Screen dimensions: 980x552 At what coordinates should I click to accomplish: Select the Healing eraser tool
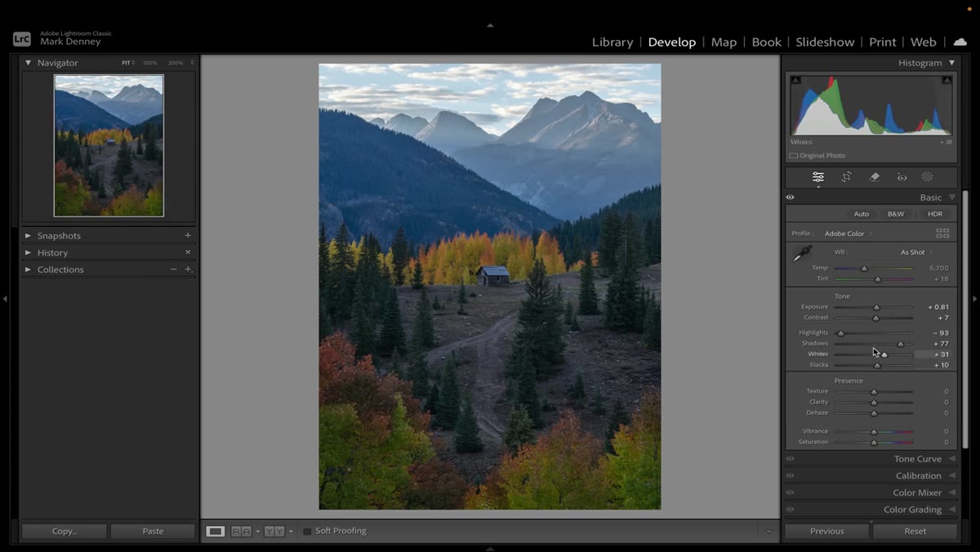tap(874, 177)
